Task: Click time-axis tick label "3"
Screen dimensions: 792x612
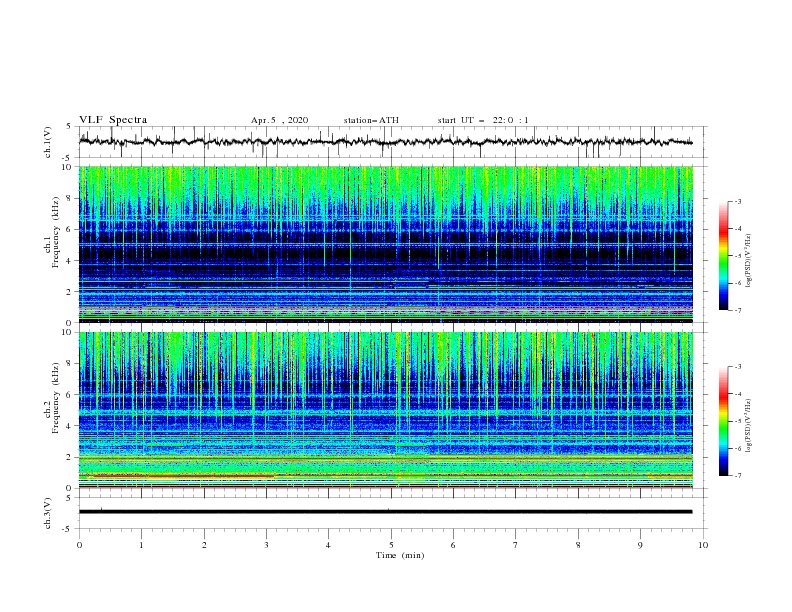Action: pos(266,545)
